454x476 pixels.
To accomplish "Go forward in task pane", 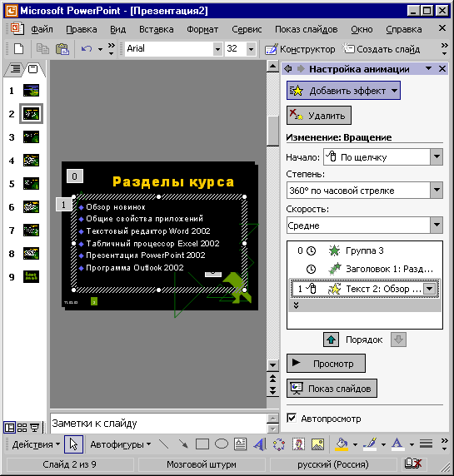I will 301,69.
